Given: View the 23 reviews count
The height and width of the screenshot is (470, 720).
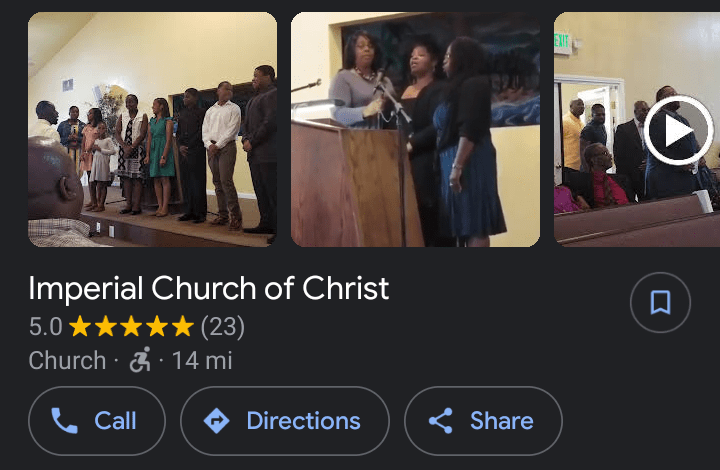Looking at the screenshot, I should [x=223, y=327].
